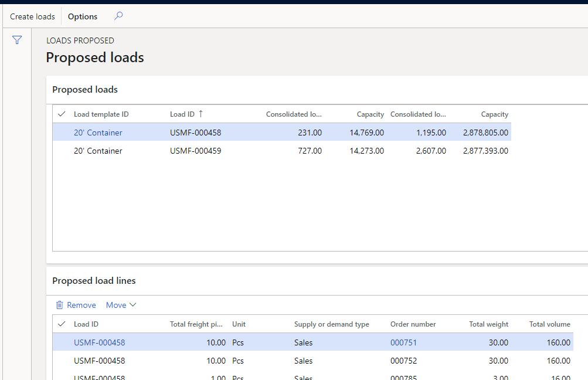This screenshot has height=380, width=588.
Task: Select all proposed load lines checkmark header
Action: pos(62,324)
